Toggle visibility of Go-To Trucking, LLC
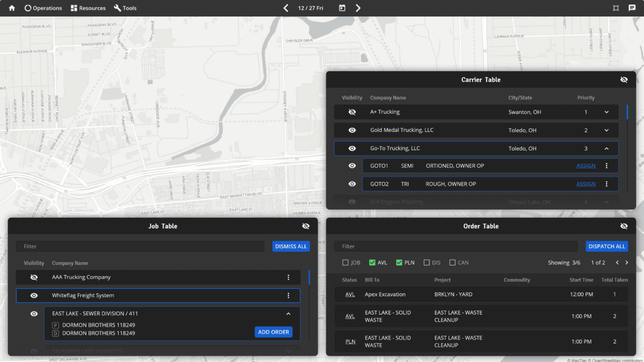This screenshot has width=644, height=362. (352, 148)
